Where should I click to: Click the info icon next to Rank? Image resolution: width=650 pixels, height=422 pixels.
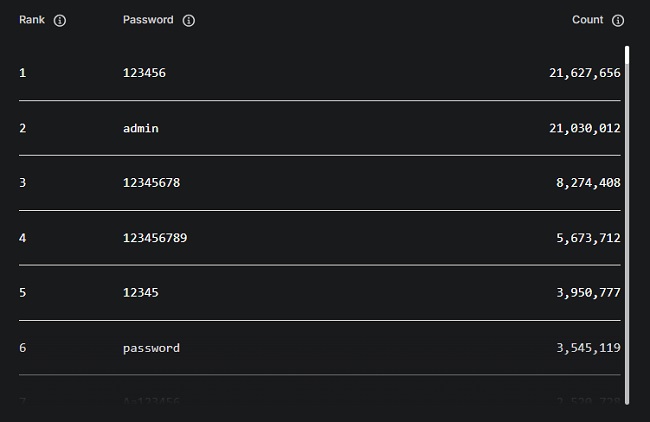[60, 20]
